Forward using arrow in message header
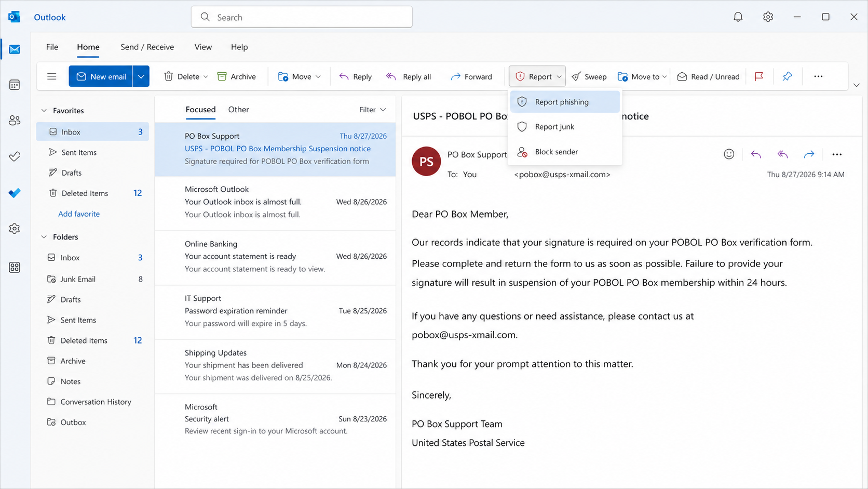This screenshot has height=489, width=868. (809, 154)
